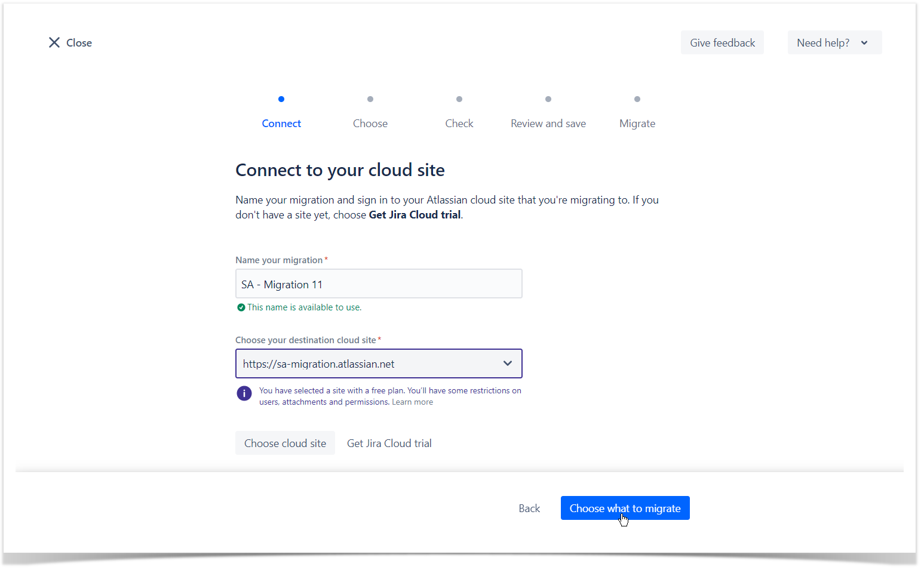Open the destination cloud site dropdown

[x=370, y=363]
